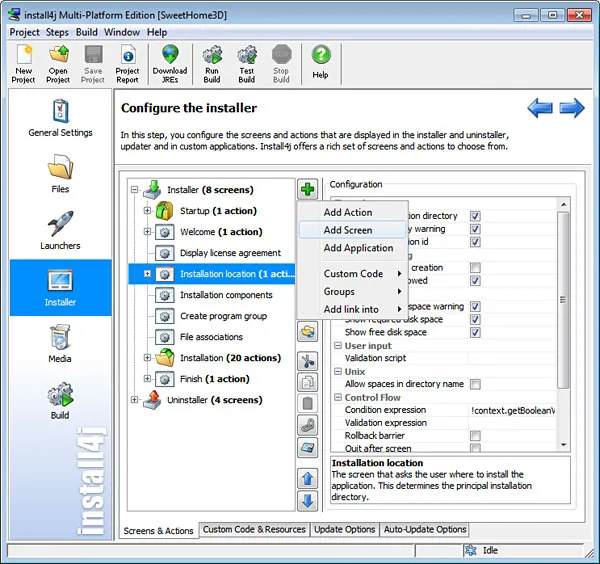Collapse the Installer tree node
600x564 pixels.
pyautogui.click(x=134, y=189)
